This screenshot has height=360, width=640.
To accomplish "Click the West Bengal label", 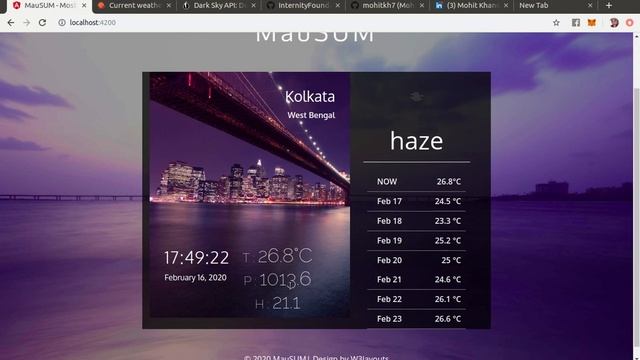I will [311, 115].
